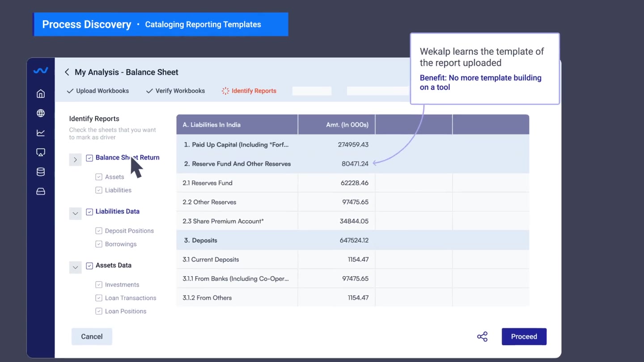This screenshot has height=362, width=644.
Task: Uncheck the Loan Transactions checkbox
Action: (x=99, y=298)
